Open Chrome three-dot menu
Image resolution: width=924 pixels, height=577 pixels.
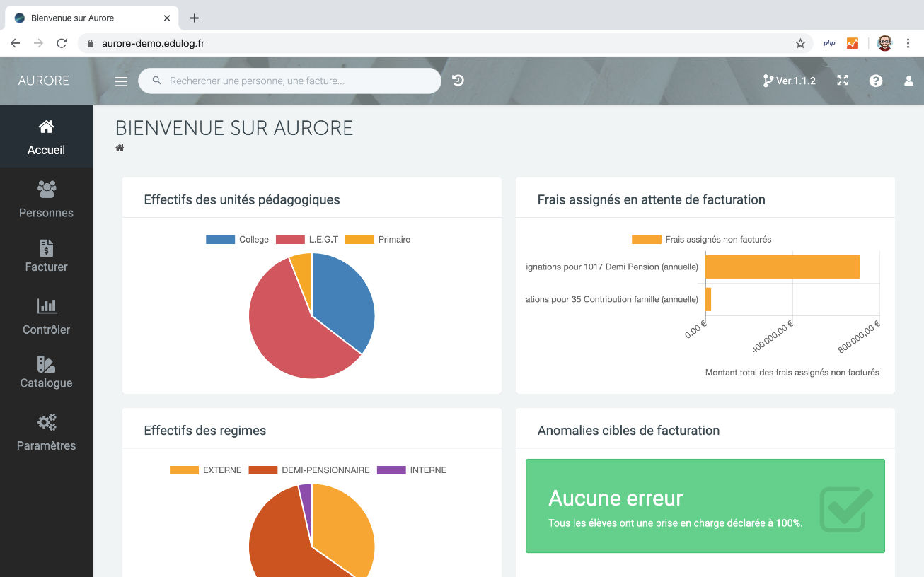tap(908, 43)
